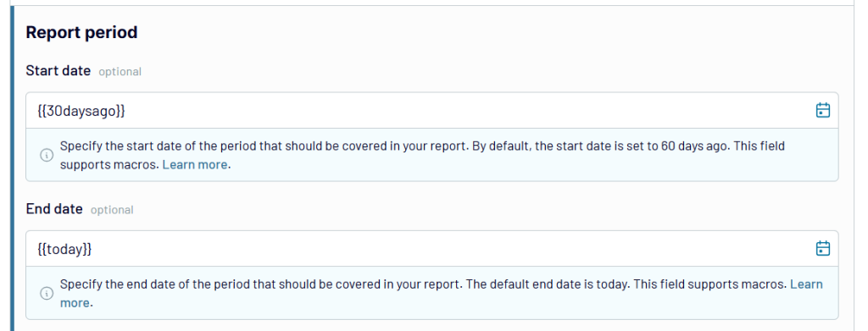This screenshot has width=868, height=331.
Task: Click the Start date hint description text
Action: (x=422, y=155)
